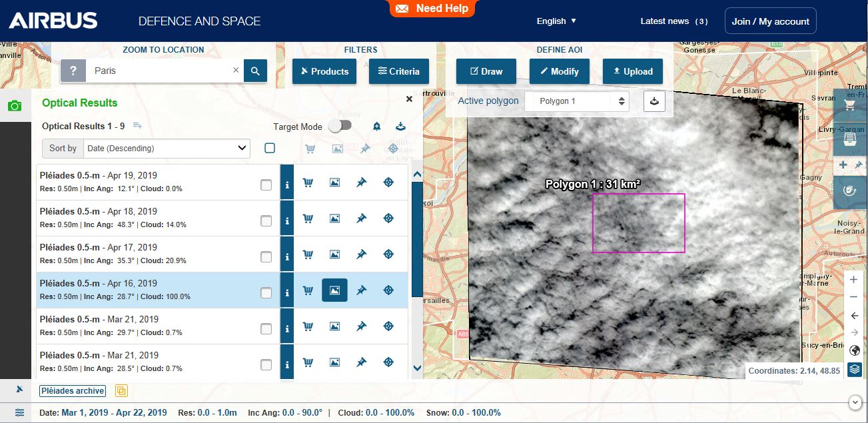The width and height of the screenshot is (868, 423).
Task: Click the export results icon beside the bell
Action: pyautogui.click(x=400, y=127)
